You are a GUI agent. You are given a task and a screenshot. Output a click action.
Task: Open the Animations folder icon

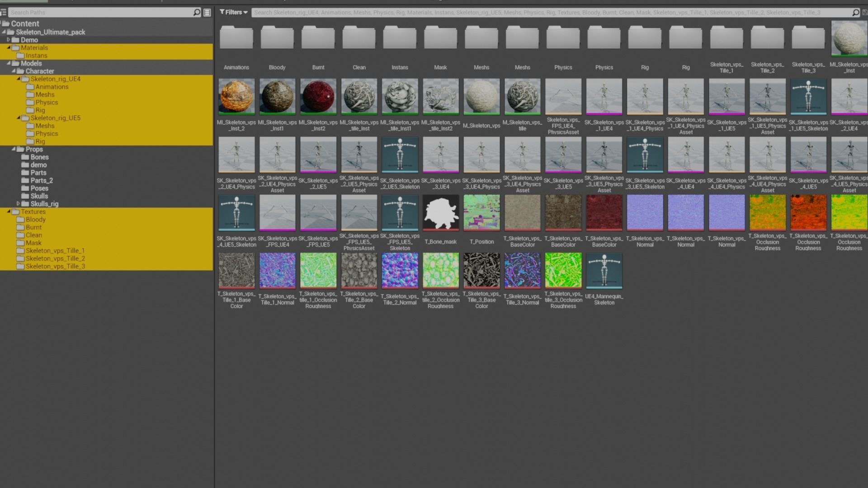pos(236,38)
